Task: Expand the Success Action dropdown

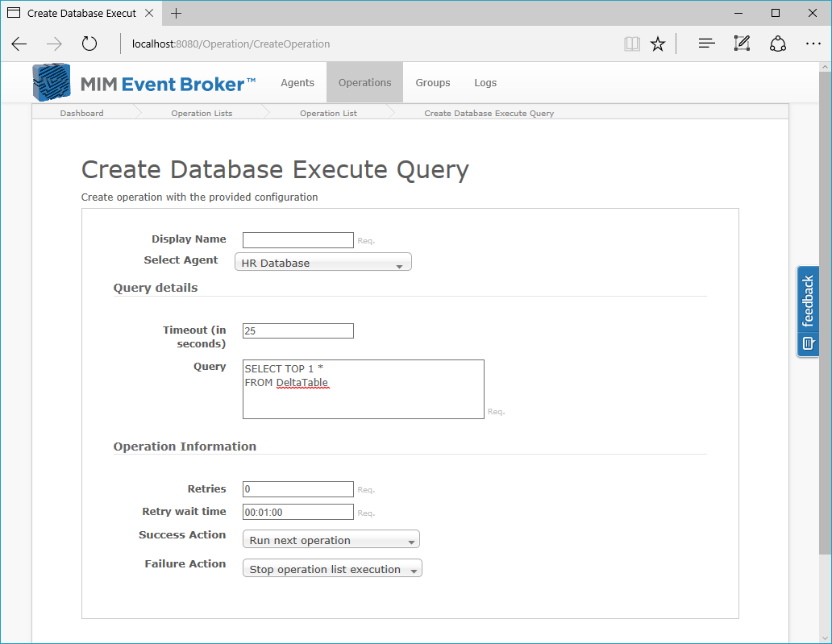Action: pos(331,539)
